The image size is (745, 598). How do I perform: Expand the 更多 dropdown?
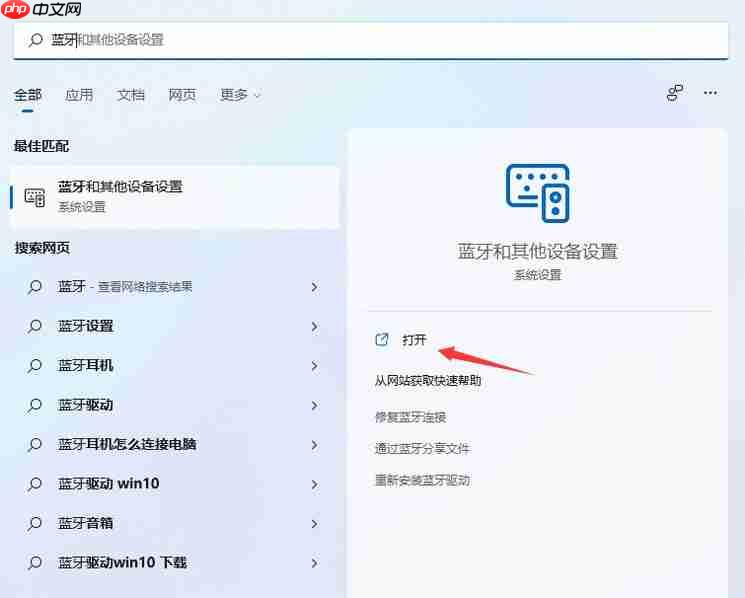[x=240, y=95]
